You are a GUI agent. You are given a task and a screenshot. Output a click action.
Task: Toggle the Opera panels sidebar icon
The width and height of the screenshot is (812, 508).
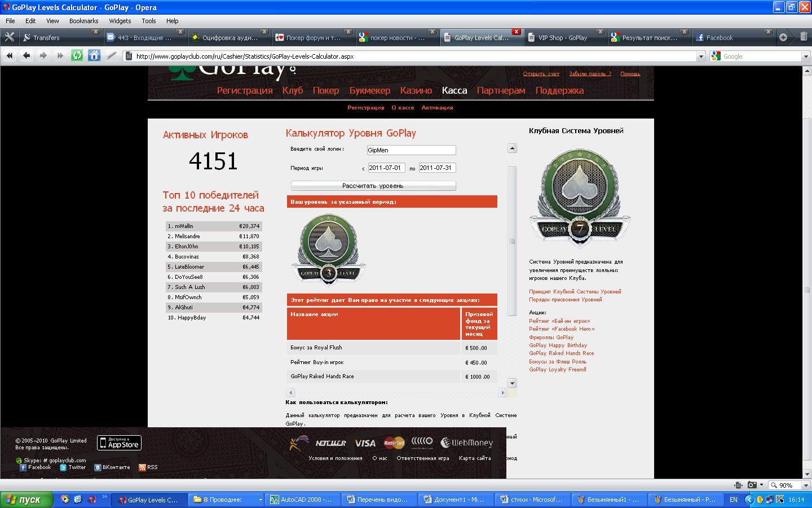click(x=10, y=37)
